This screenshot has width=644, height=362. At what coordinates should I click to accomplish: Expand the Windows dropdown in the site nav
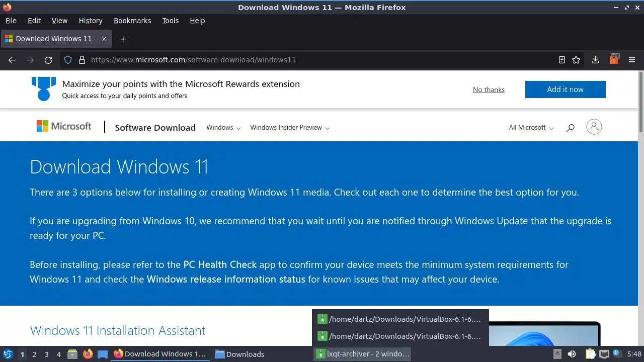(223, 128)
